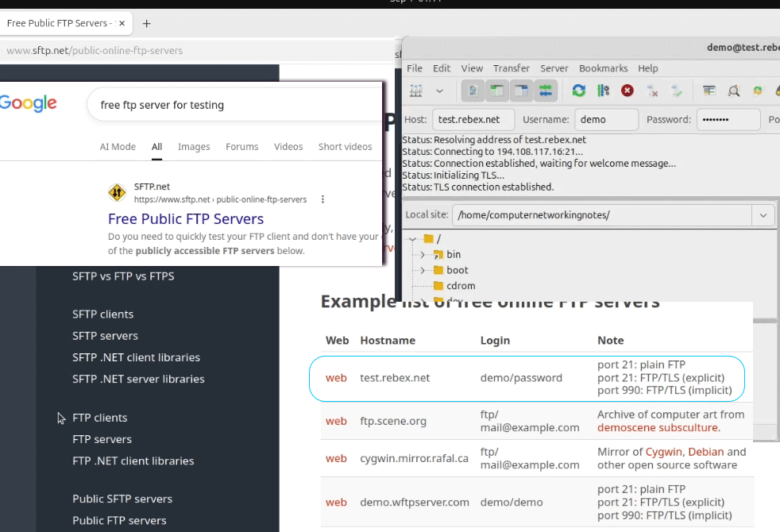
Task: Open SFTP clients sidebar link
Action: coord(103,314)
